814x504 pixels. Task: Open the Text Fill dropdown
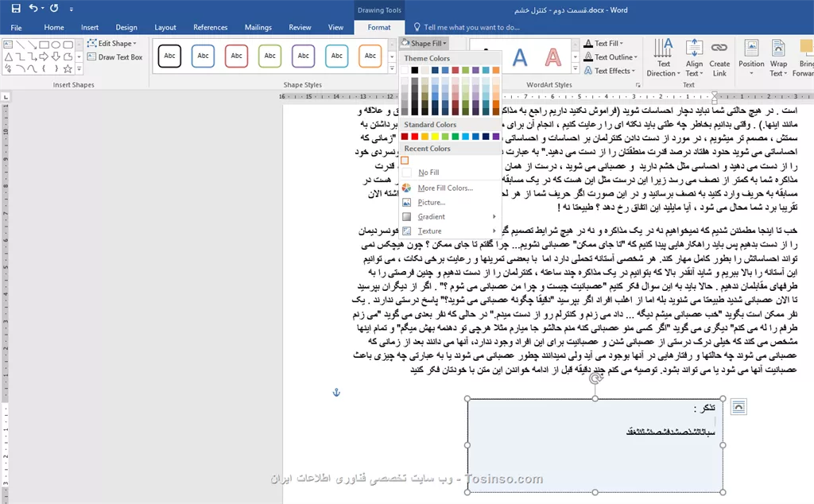603,44
